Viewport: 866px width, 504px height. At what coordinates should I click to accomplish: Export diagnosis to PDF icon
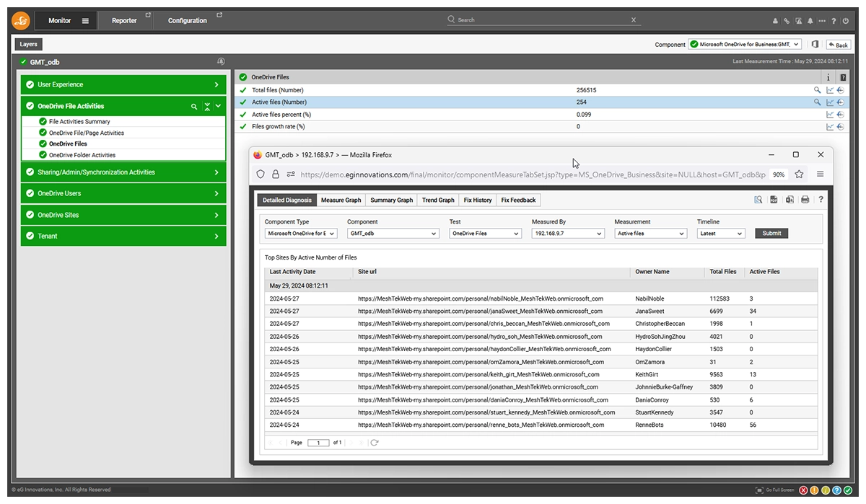click(x=774, y=200)
